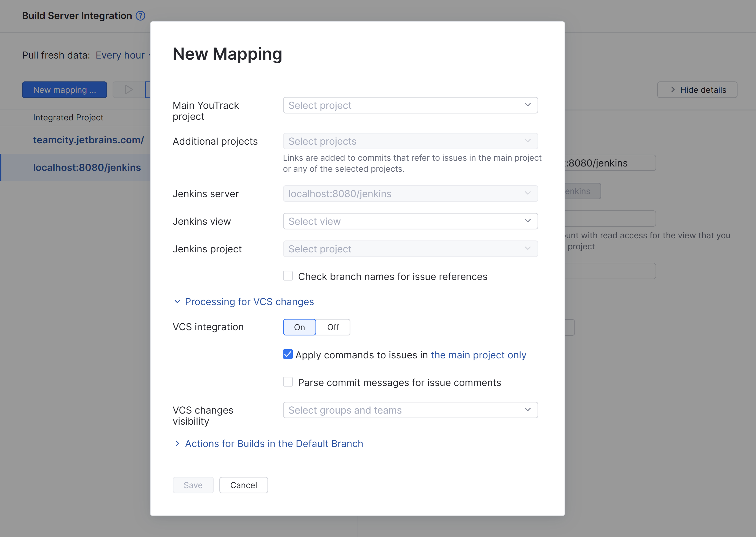The height and width of the screenshot is (537, 756).
Task: Save the new mapping
Action: tap(193, 485)
